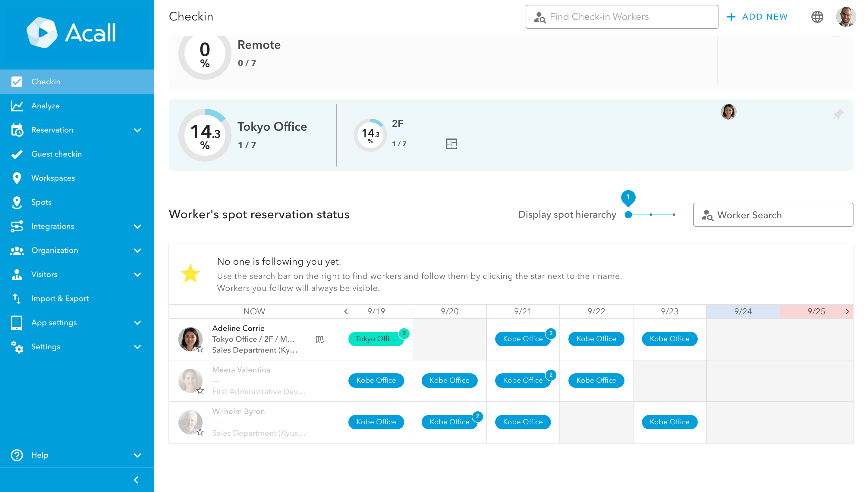The width and height of the screenshot is (868, 492).
Task: Collapse the sidebar with bottom arrow
Action: point(136,480)
